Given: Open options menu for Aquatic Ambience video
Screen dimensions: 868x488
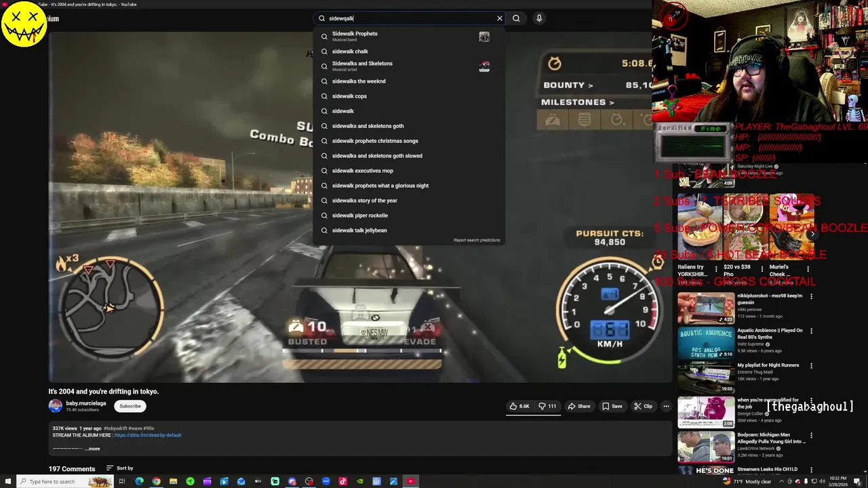Looking at the screenshot, I should [x=811, y=331].
